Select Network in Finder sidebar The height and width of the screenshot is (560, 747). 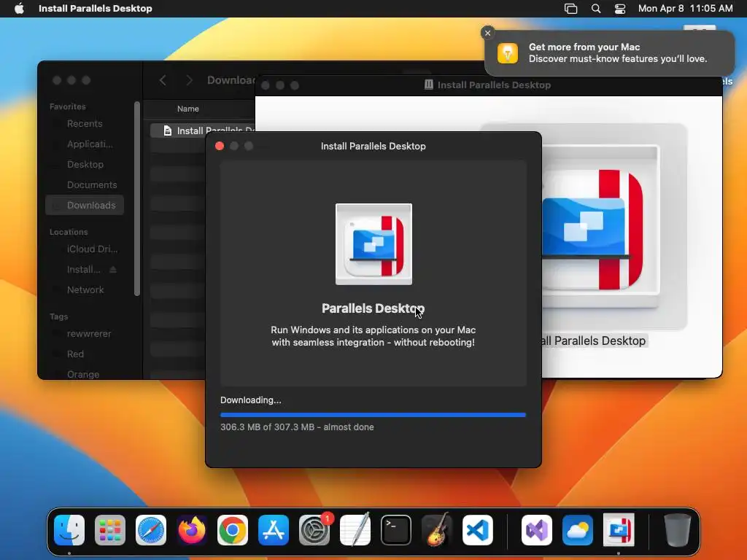coord(85,290)
